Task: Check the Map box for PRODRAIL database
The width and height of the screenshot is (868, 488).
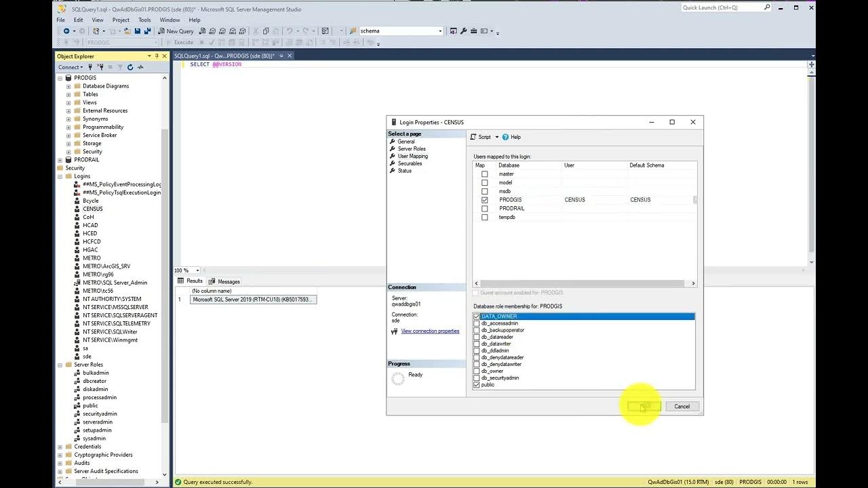Action: click(484, 209)
